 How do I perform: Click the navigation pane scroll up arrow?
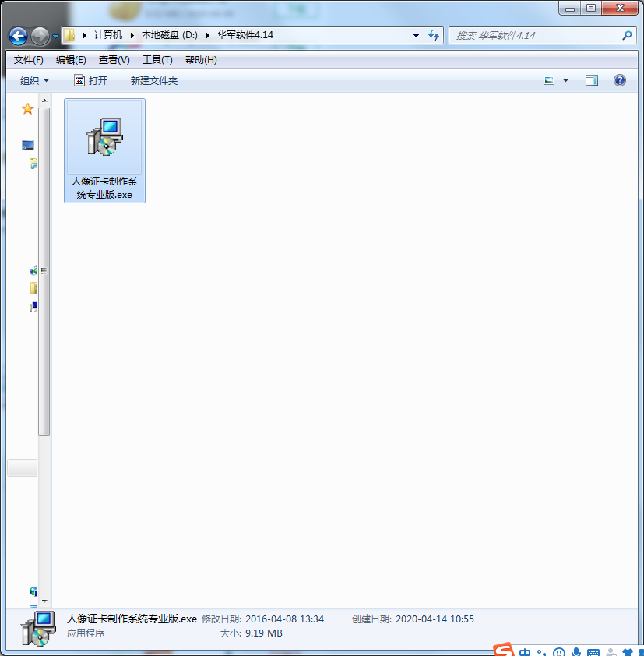click(44, 101)
